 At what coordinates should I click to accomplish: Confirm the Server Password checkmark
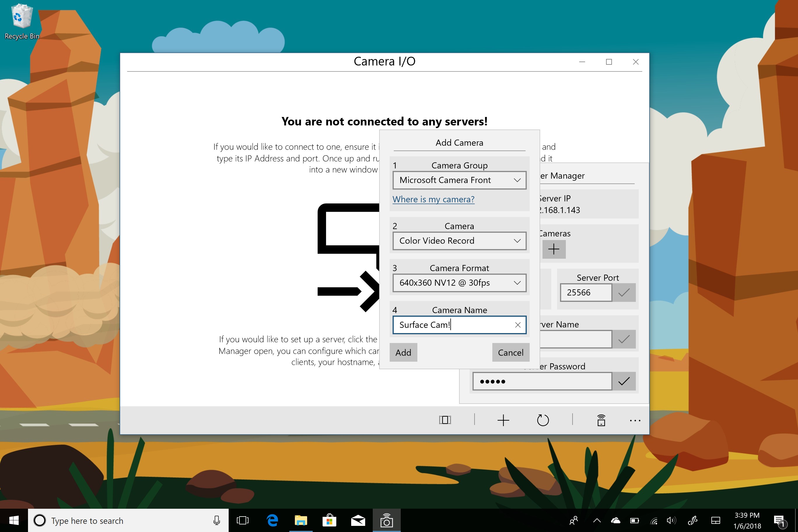pyautogui.click(x=624, y=381)
